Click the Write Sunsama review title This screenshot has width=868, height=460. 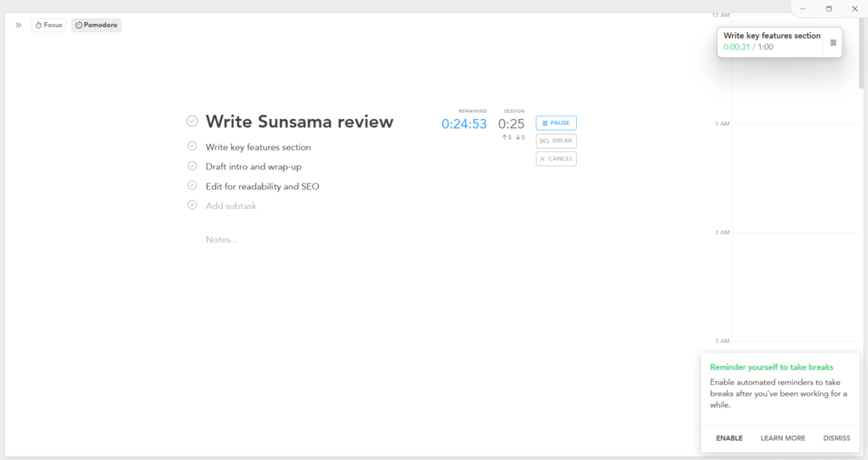click(300, 122)
